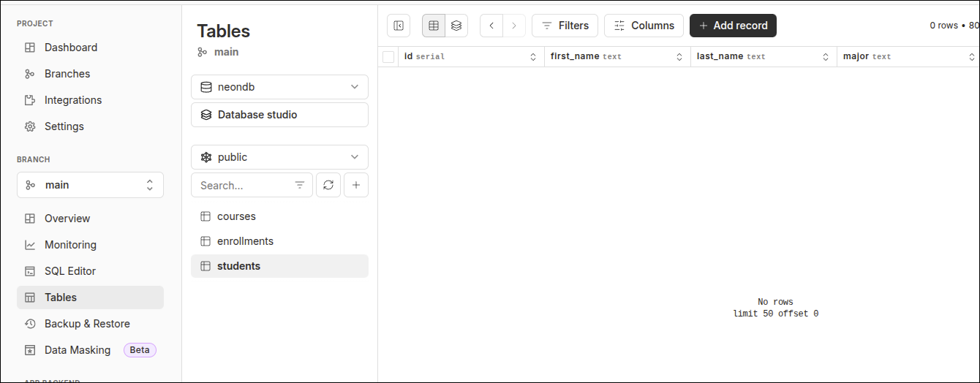Open Database studio
The height and width of the screenshot is (383, 980).
(279, 115)
